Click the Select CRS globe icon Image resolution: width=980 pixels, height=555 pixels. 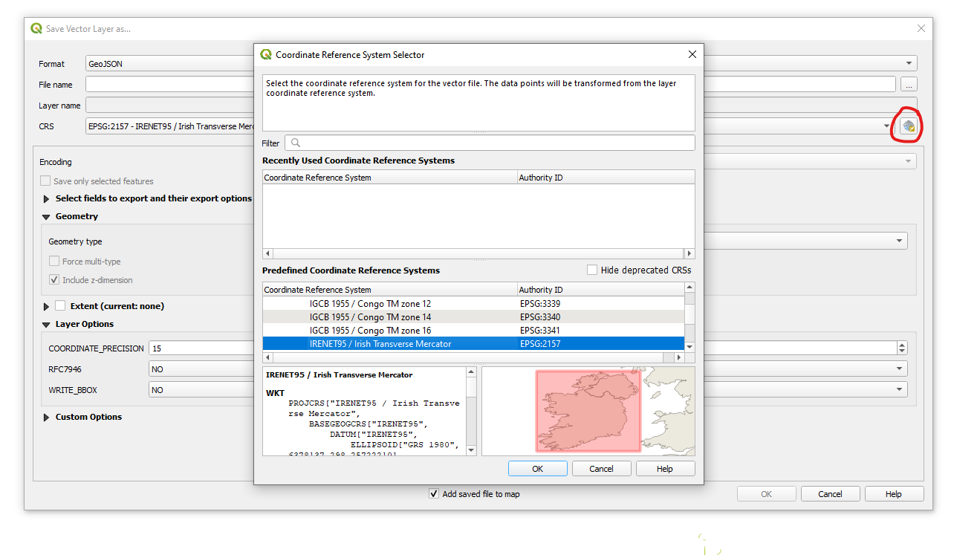(908, 126)
